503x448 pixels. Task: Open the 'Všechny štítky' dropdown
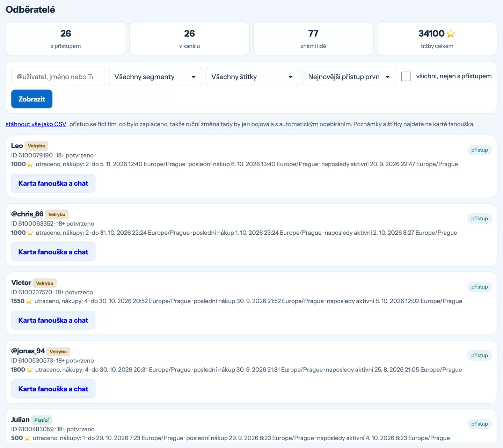[252, 76]
